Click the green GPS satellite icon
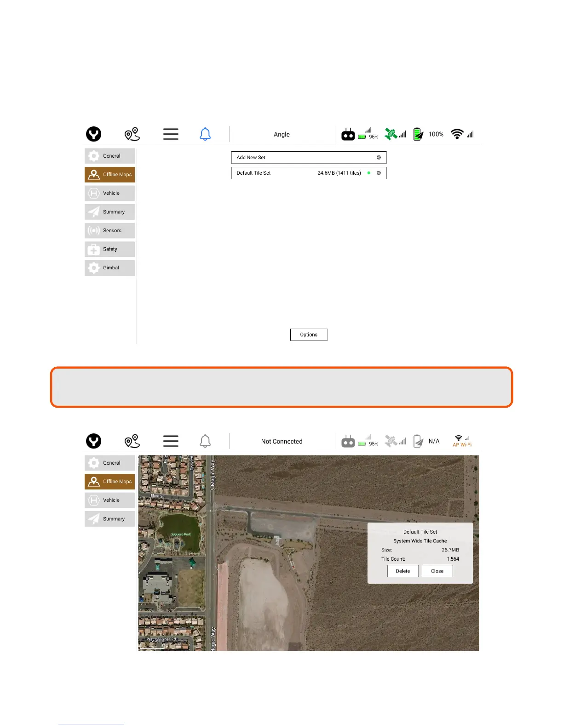 click(x=391, y=134)
